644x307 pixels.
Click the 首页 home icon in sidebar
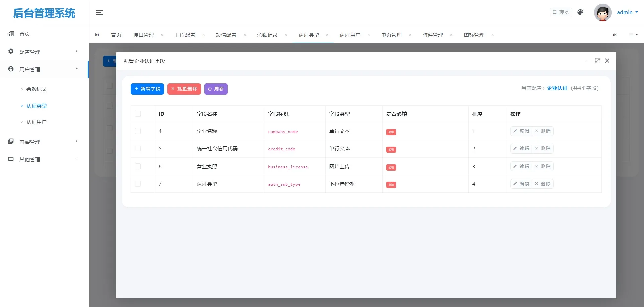point(10,34)
